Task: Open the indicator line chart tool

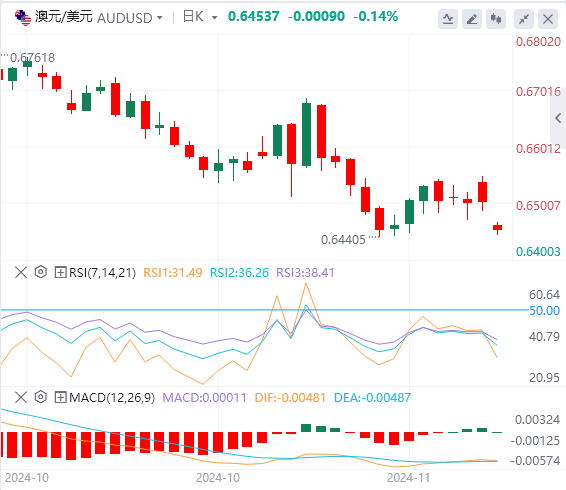Action: pyautogui.click(x=448, y=19)
